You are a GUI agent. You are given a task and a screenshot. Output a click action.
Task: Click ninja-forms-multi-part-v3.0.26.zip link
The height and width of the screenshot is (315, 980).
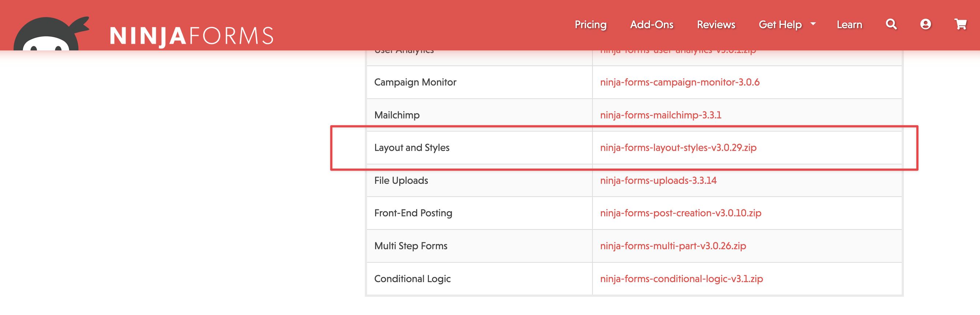pos(673,246)
